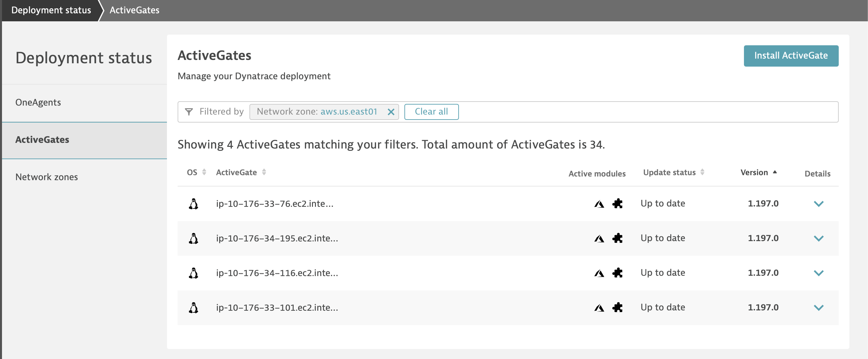Click extension puzzle icon in ip-10-176-34-116 row

pyautogui.click(x=617, y=273)
